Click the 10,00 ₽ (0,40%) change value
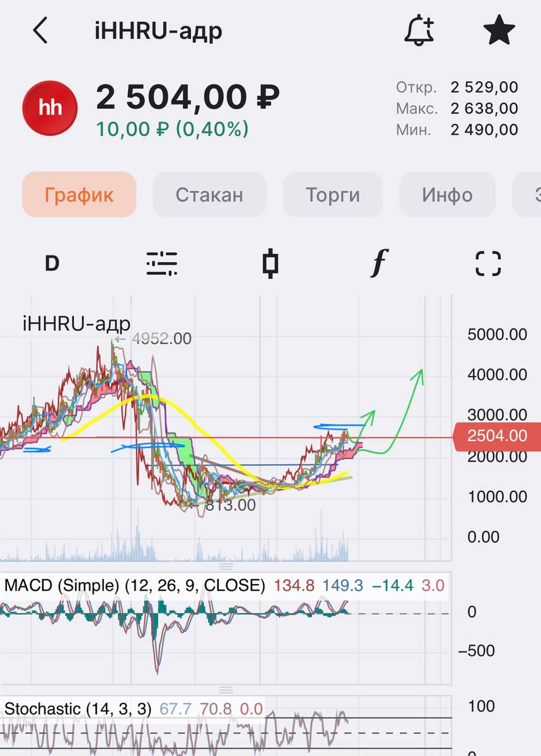 point(172,129)
